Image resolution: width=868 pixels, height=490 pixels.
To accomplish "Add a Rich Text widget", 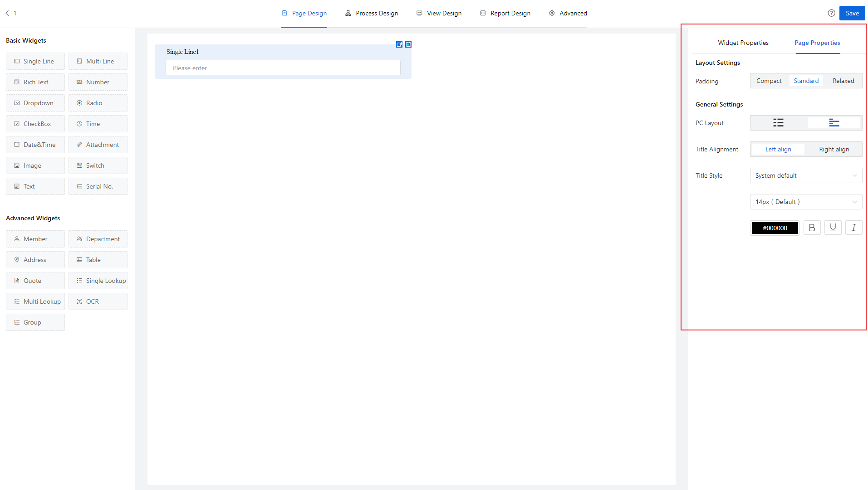I will [35, 82].
